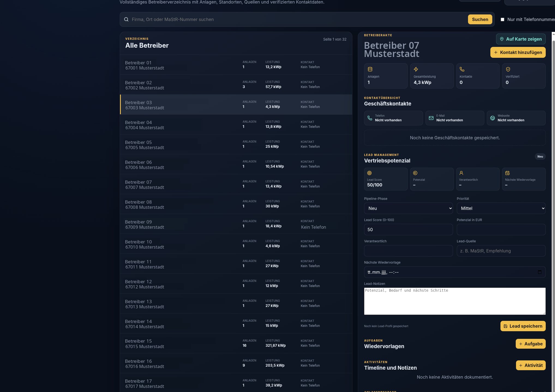555x392 pixels.
Task: Open the date picker calendar icon
Action: coord(539,272)
